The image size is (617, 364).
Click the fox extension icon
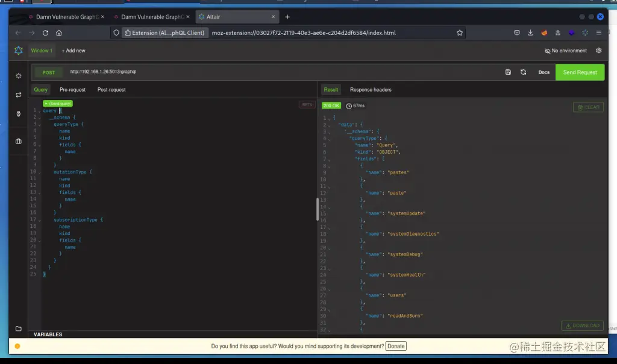click(544, 33)
